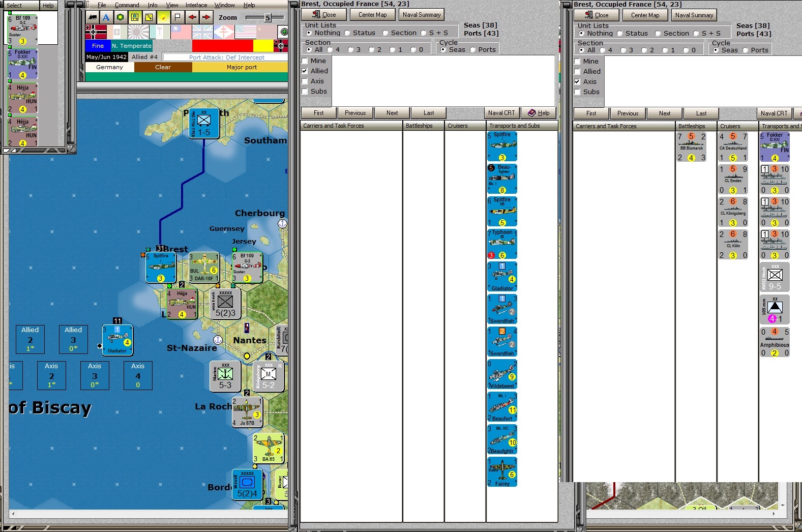
Task: Select the BB Bismarck counter in Axis list
Action: pyautogui.click(x=691, y=147)
